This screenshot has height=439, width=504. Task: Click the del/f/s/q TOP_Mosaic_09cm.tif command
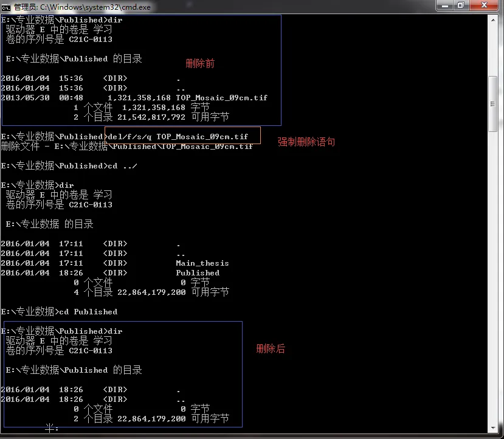coord(178,137)
